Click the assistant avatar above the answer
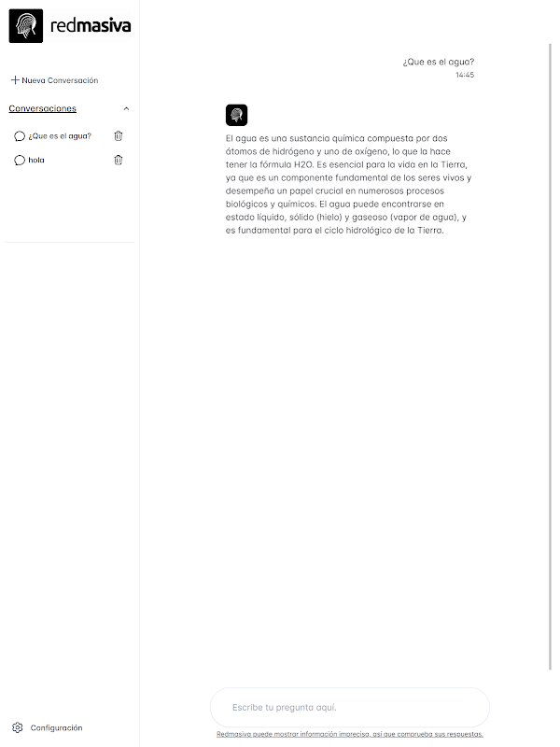This screenshot has height=747, width=560. [237, 115]
